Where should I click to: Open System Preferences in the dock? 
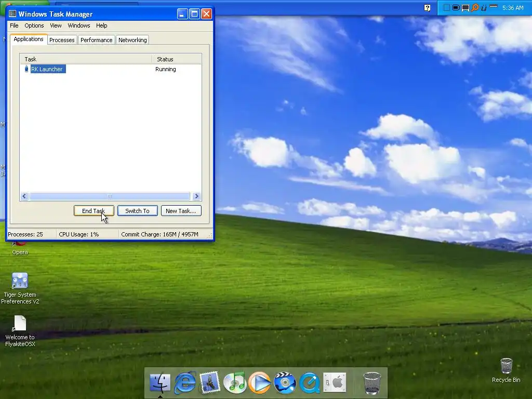coord(335,382)
